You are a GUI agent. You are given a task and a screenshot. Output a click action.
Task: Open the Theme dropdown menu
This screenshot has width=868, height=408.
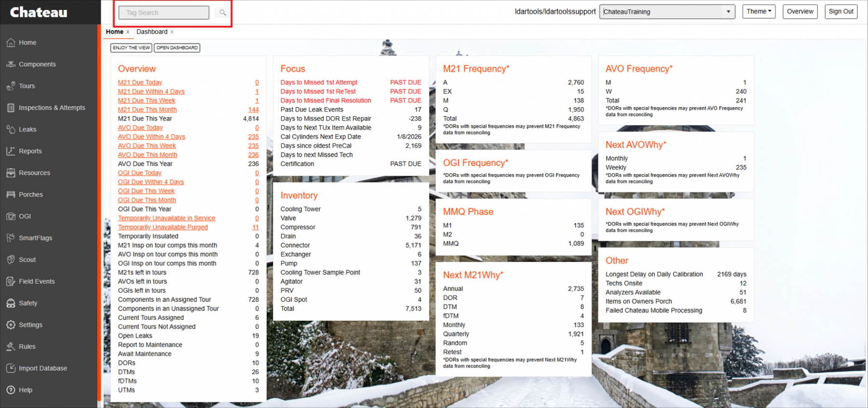click(759, 12)
